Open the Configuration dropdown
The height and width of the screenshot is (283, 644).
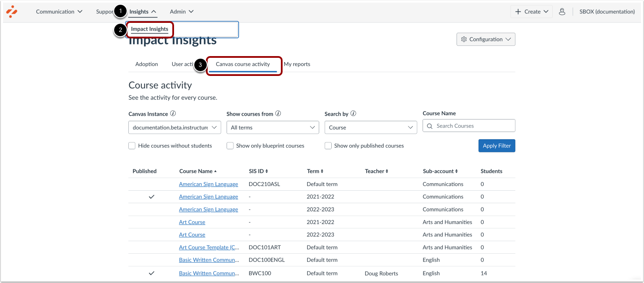[486, 39]
